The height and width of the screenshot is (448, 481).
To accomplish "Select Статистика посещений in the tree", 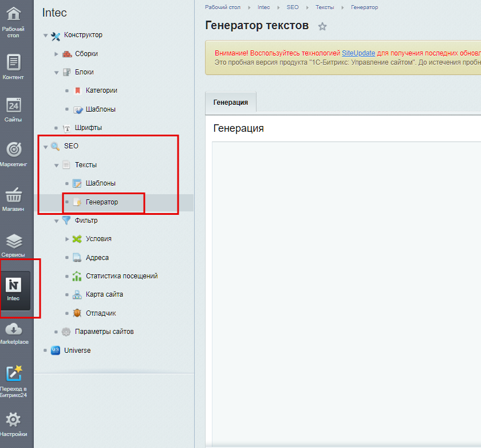I will (x=121, y=276).
